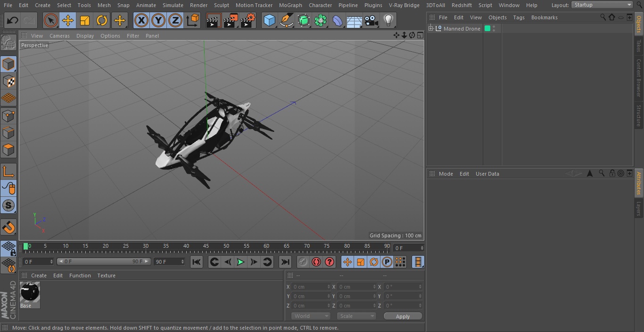644x332 pixels.
Task: Toggle record active objects
Action: pyautogui.click(x=303, y=262)
